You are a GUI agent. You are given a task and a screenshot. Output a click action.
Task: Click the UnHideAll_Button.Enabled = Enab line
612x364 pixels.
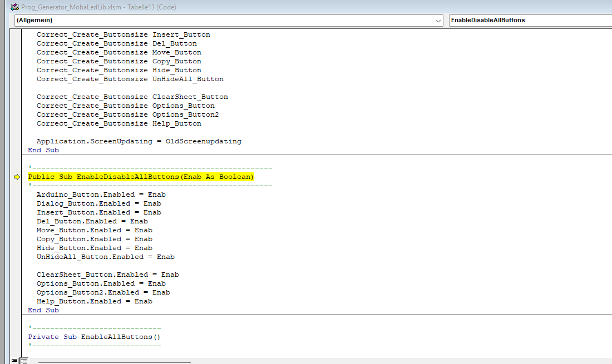click(x=105, y=257)
